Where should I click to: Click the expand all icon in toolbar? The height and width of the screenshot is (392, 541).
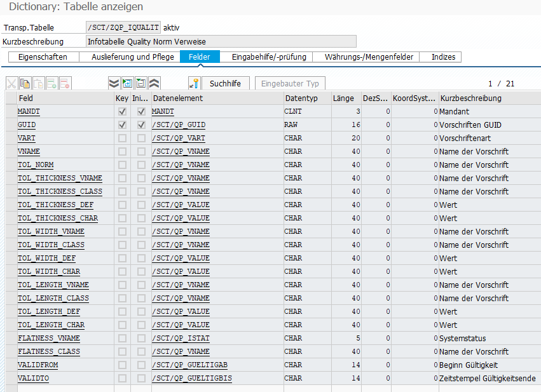coord(114,83)
